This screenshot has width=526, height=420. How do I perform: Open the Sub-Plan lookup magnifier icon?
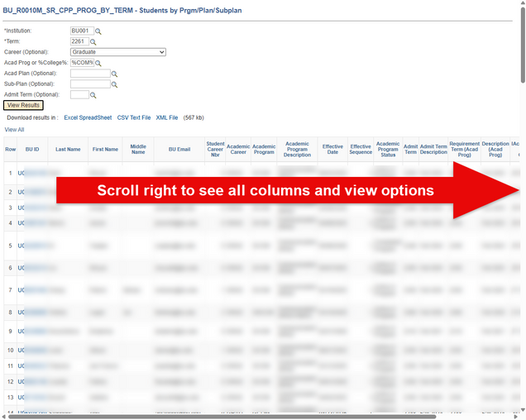114,84
